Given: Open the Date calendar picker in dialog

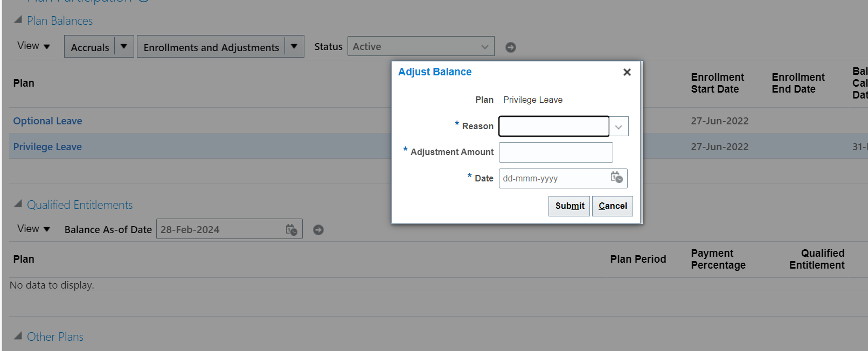Looking at the screenshot, I should (x=617, y=178).
